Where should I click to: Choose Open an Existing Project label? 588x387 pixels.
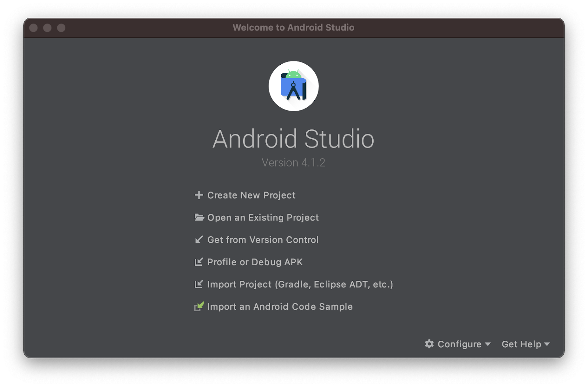click(x=263, y=218)
